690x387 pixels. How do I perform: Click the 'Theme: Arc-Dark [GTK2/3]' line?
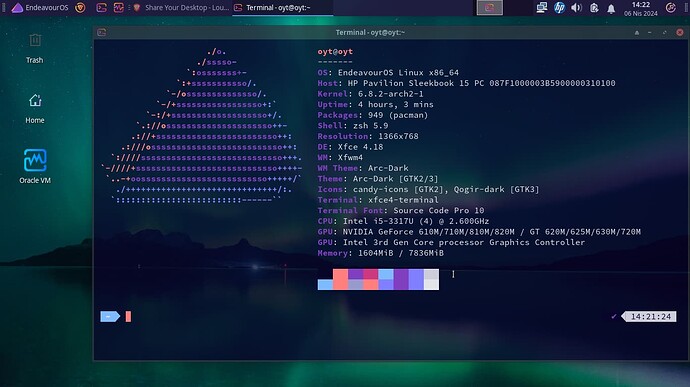click(378, 178)
